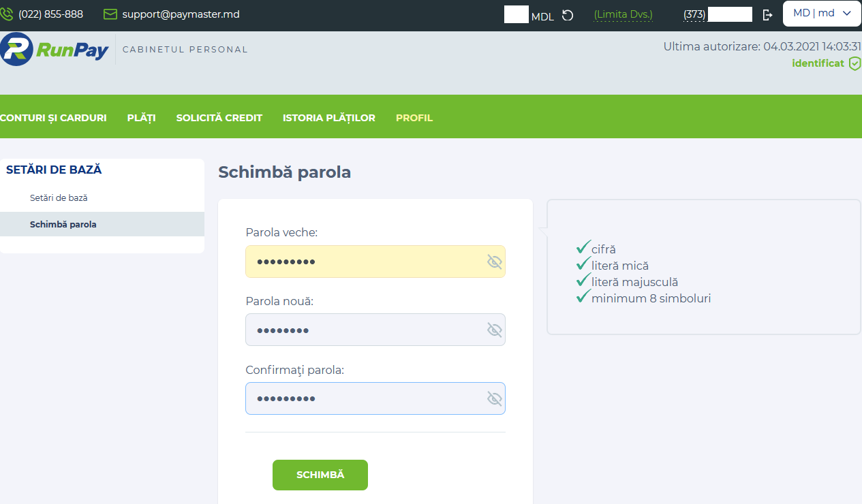862x504 pixels.
Task: Focus the Parola veche field
Action: (x=375, y=262)
